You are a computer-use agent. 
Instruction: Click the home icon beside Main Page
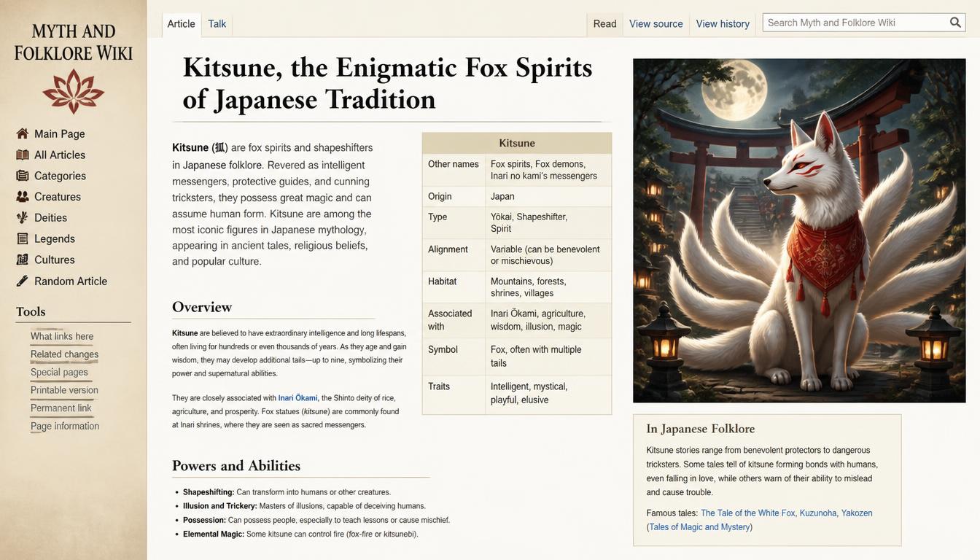point(23,133)
